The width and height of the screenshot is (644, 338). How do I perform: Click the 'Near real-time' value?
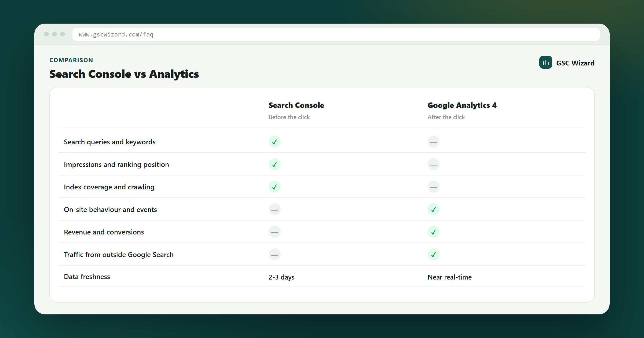(449, 277)
